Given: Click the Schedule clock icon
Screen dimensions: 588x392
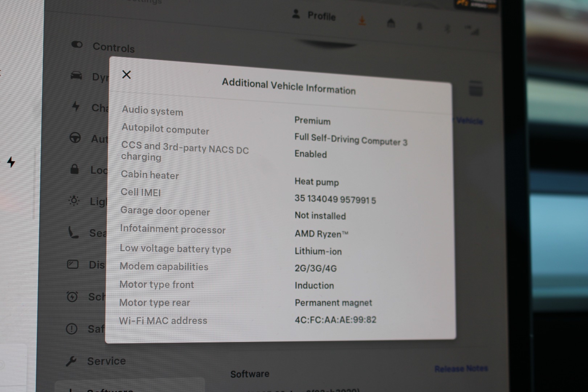Looking at the screenshot, I should pyautogui.click(x=72, y=297).
